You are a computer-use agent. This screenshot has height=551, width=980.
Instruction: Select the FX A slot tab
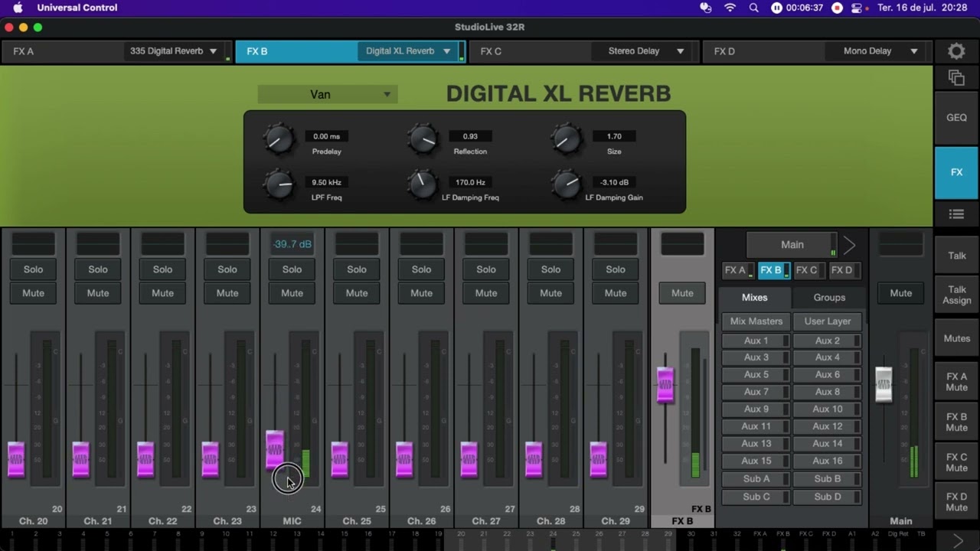click(x=61, y=51)
